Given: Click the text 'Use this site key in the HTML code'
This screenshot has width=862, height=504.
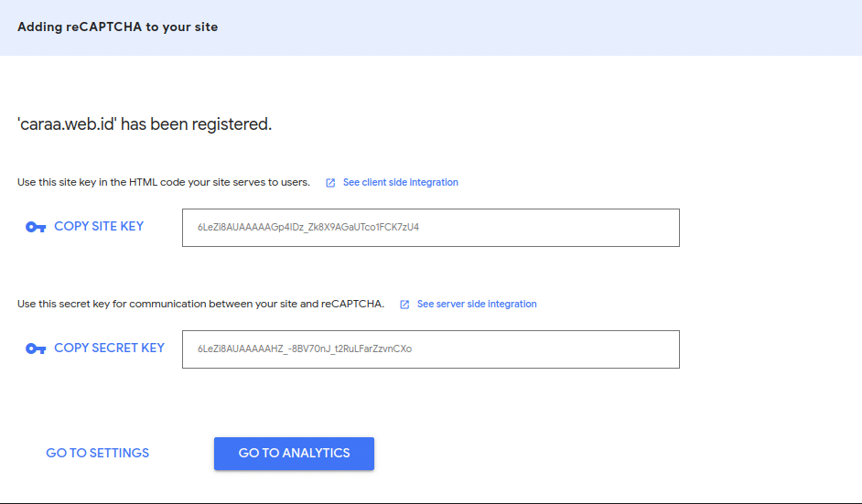Looking at the screenshot, I should [88, 182].
